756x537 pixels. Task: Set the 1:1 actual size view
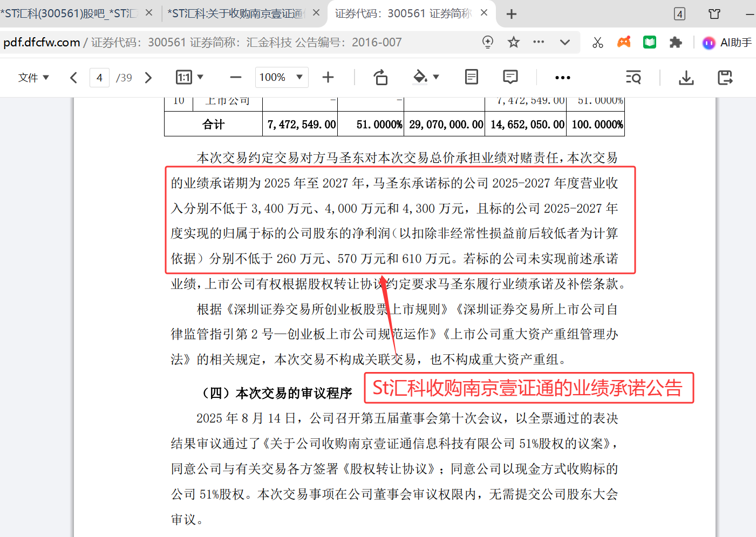tap(184, 78)
